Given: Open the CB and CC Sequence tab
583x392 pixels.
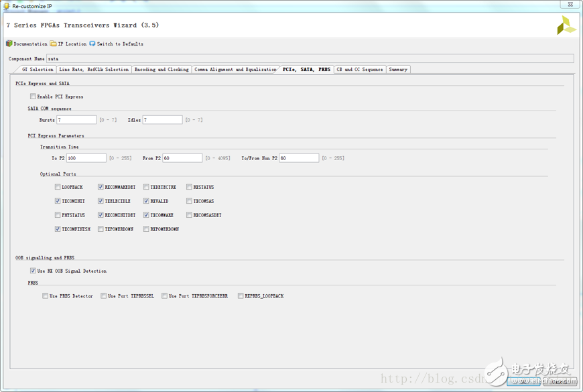Looking at the screenshot, I should tap(360, 69).
